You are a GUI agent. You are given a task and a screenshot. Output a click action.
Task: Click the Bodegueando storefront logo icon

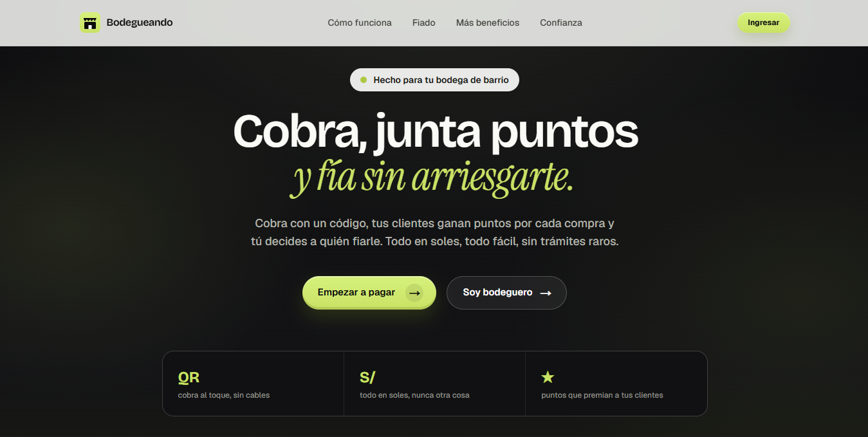[90, 23]
